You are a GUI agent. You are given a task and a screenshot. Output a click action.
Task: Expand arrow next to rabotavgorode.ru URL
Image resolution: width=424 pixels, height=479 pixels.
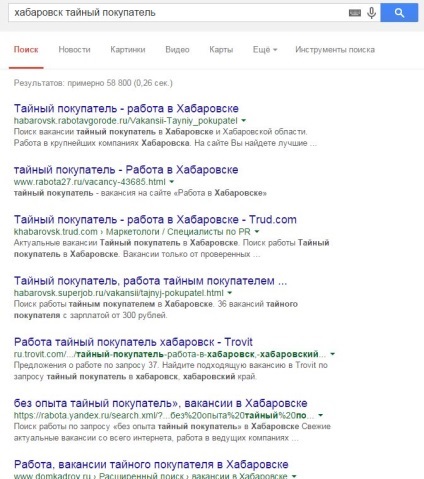tap(244, 121)
